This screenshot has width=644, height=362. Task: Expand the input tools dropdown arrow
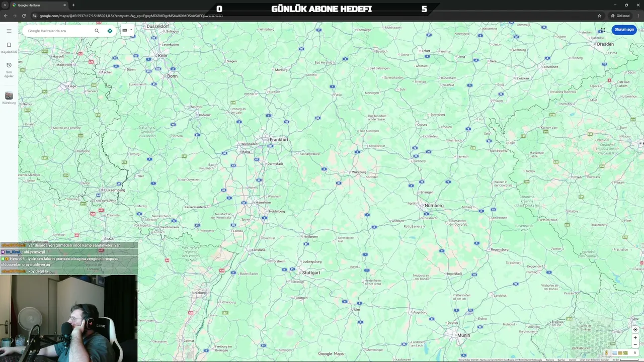tap(131, 30)
